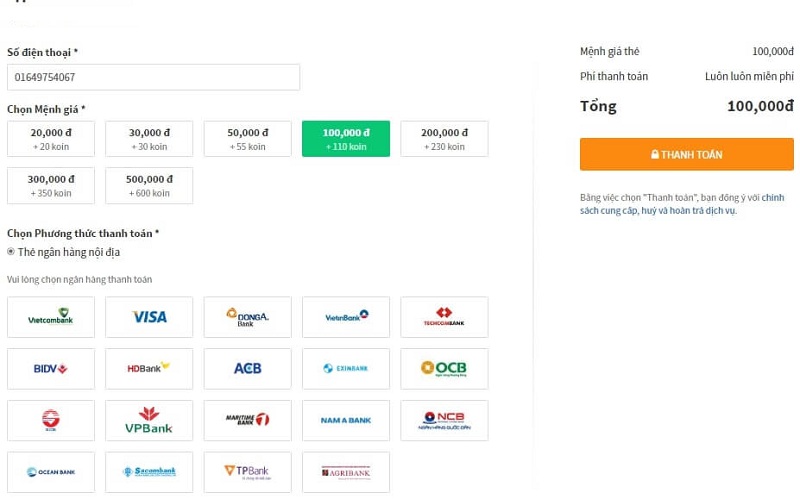Choose the Agribank logo
This screenshot has height=499, width=800.
(x=345, y=472)
